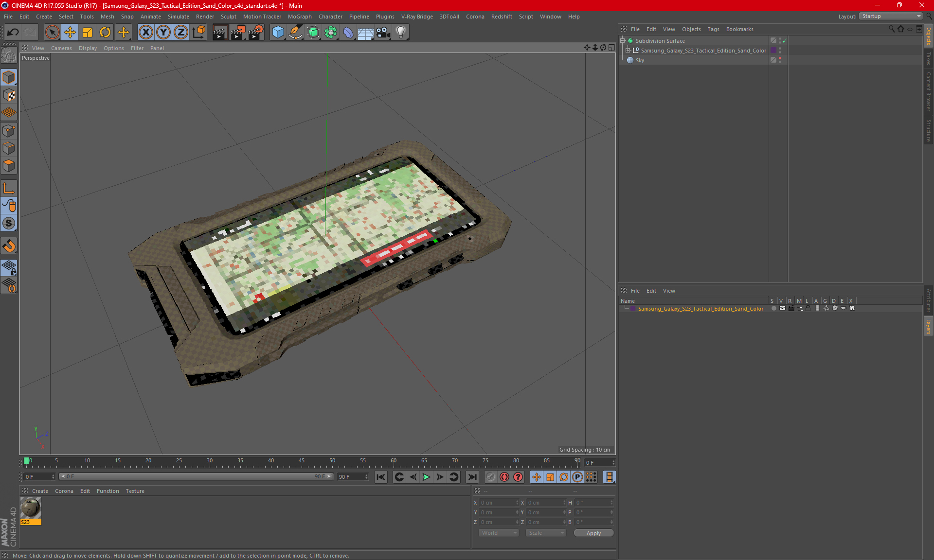Activate the Rotate tool
This screenshot has height=560, width=934.
click(x=105, y=33)
